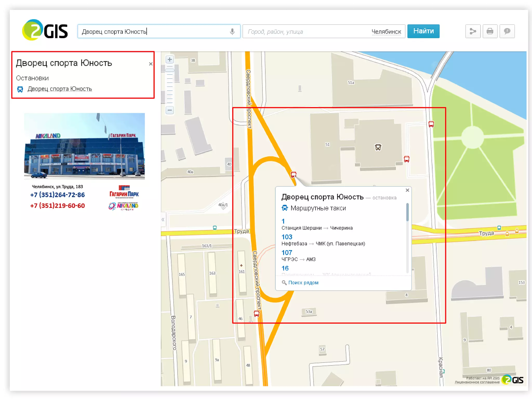
Task: Click the printer icon
Action: click(490, 31)
